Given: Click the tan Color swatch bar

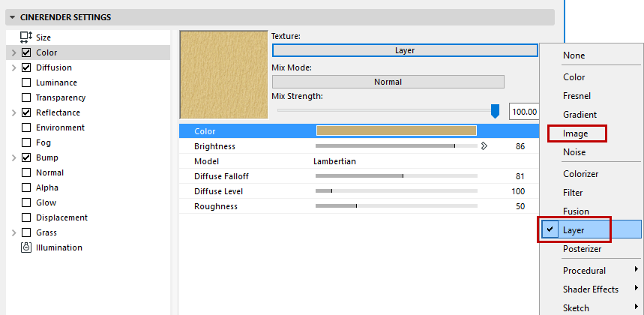Looking at the screenshot, I should 397,131.
